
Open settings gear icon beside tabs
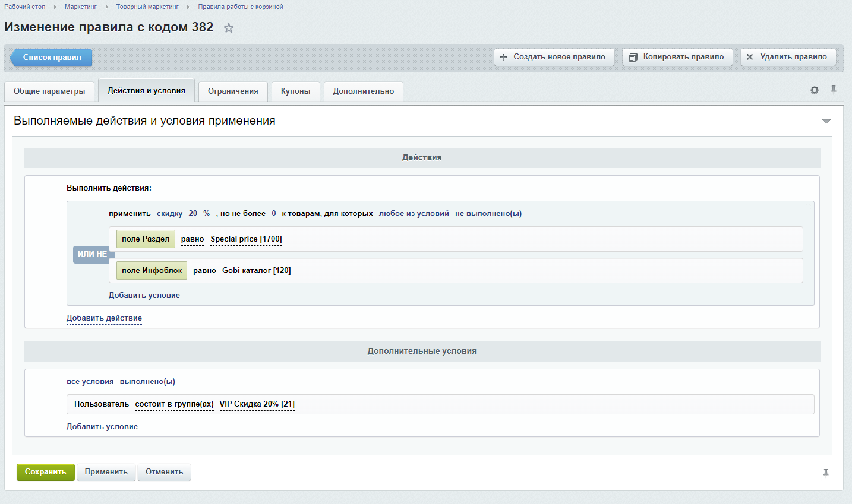815,90
